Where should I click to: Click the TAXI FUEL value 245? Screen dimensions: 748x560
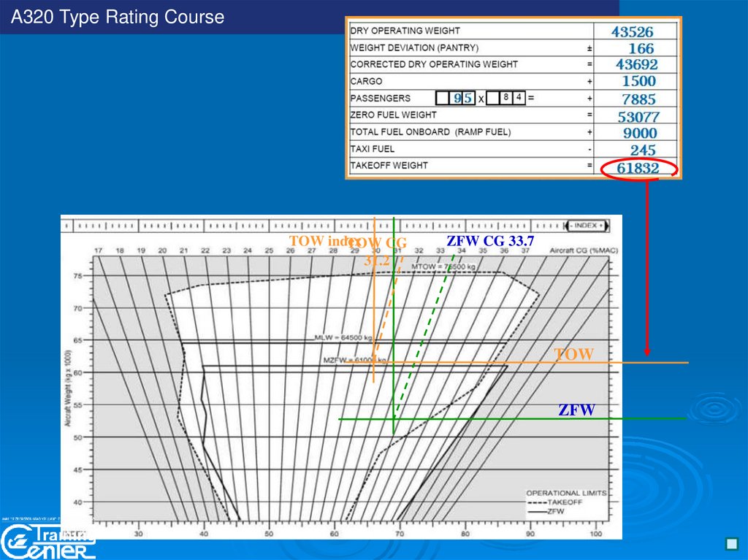(x=643, y=150)
